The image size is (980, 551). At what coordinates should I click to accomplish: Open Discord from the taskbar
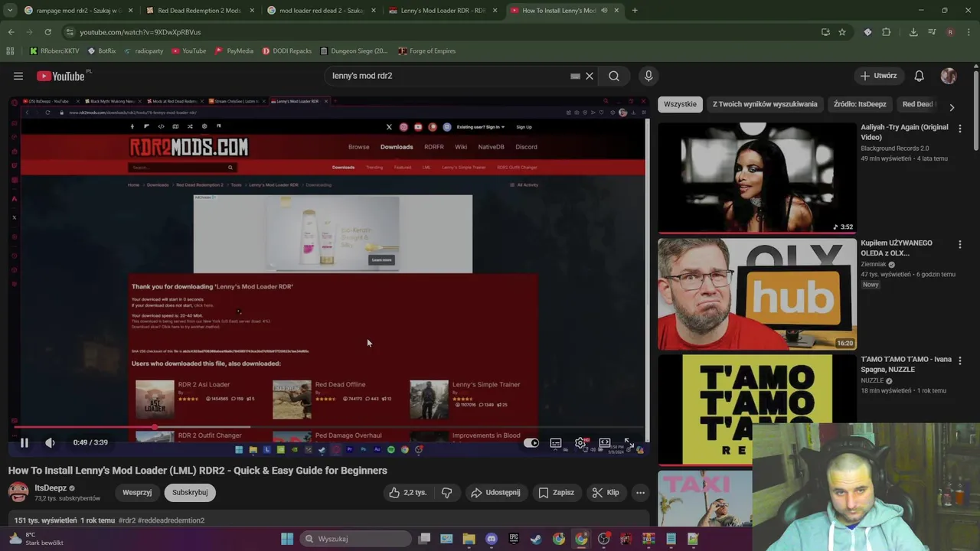[x=492, y=539]
